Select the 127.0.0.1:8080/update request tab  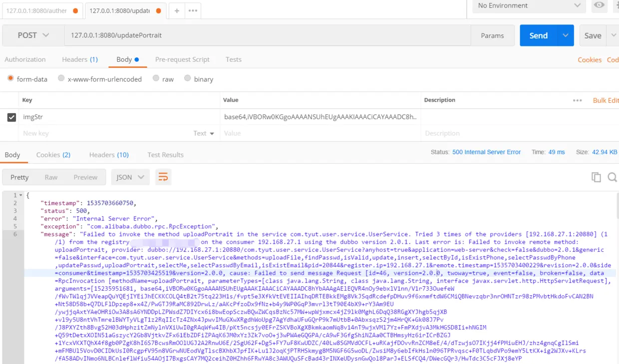point(125,10)
